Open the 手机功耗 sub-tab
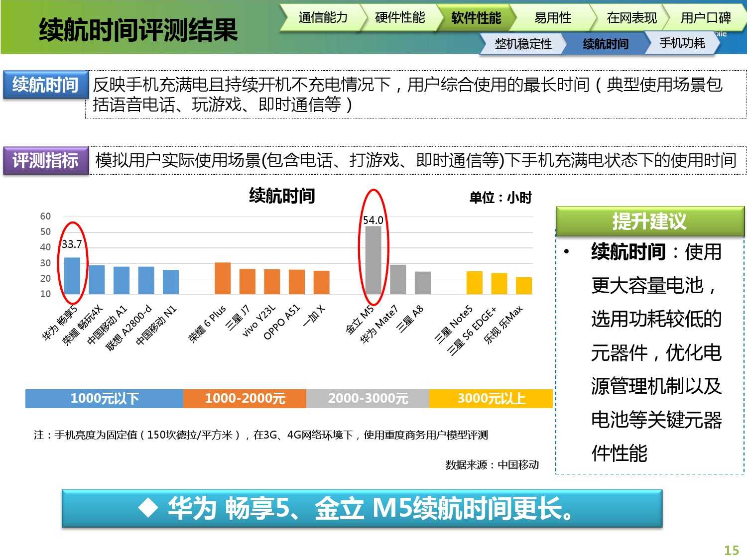Screen dimensions: 747x560 682,43
